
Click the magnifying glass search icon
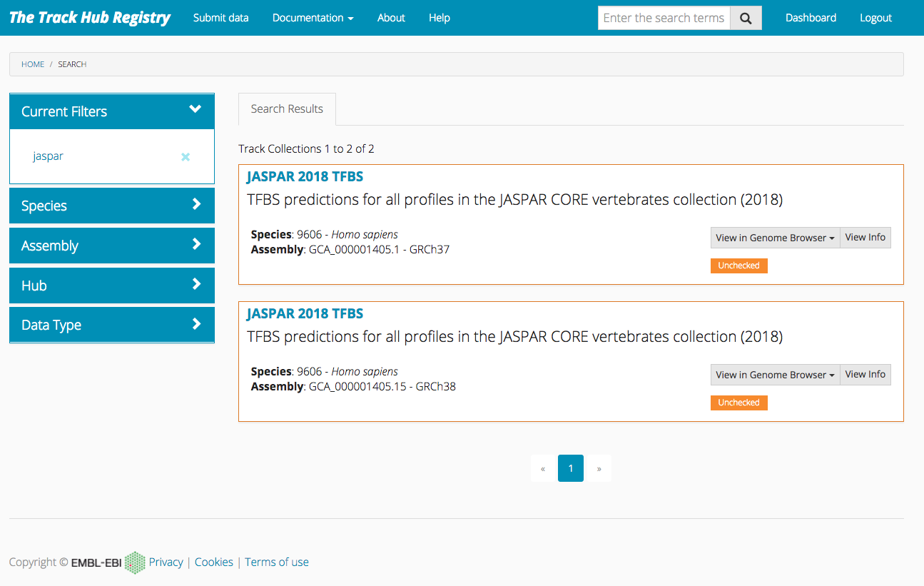coord(746,19)
